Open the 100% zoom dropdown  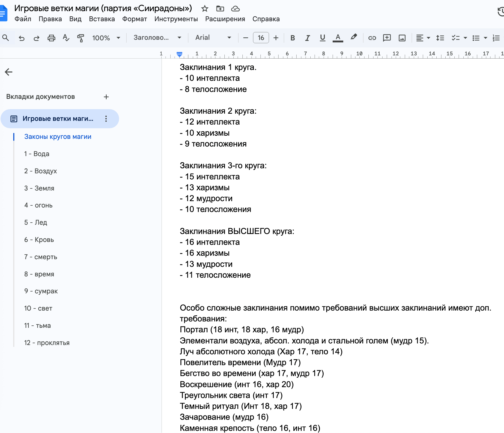coord(106,38)
